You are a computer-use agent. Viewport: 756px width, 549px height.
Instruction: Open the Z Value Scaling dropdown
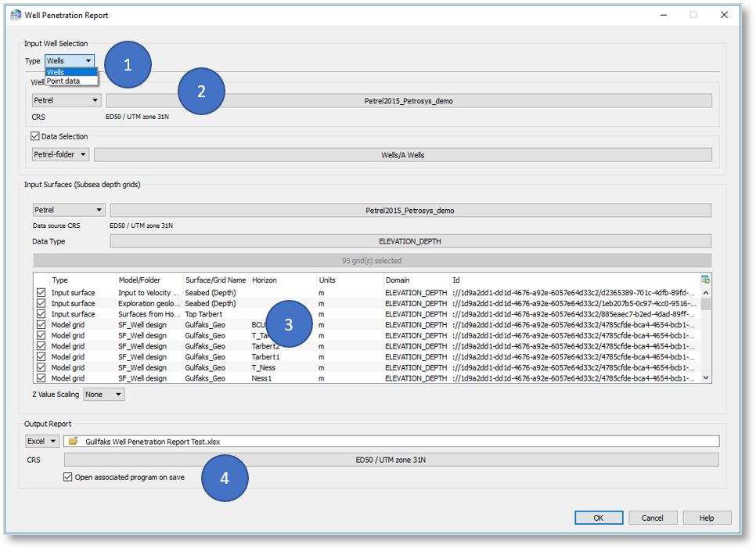(103, 395)
